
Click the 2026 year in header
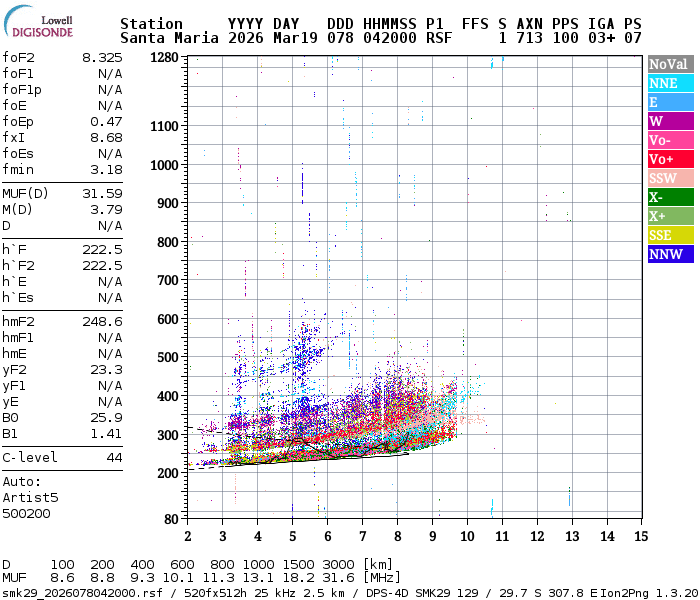[246, 38]
